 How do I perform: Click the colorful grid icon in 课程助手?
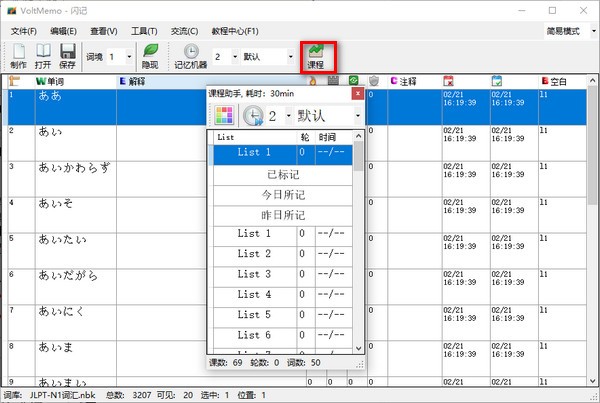[x=223, y=116]
